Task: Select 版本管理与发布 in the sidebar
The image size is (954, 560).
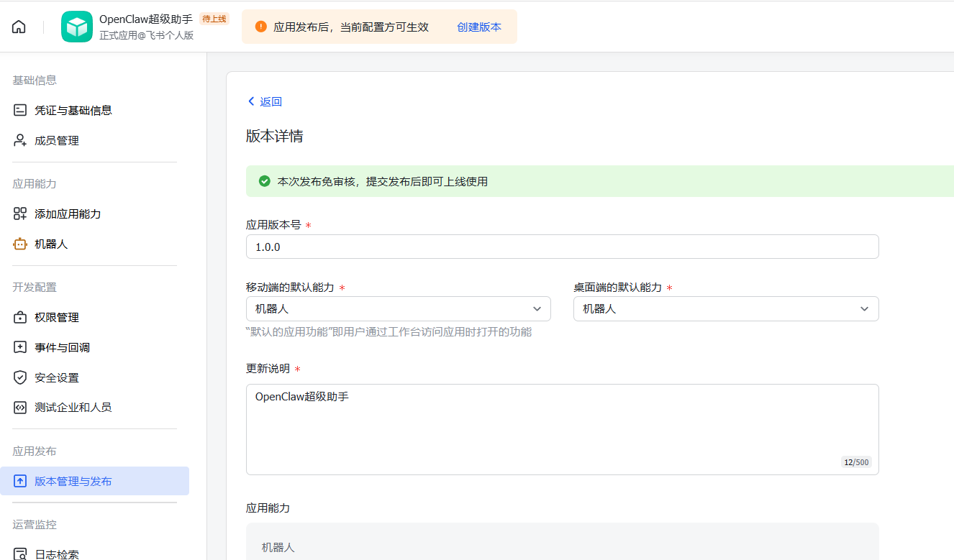Action: tap(72, 481)
